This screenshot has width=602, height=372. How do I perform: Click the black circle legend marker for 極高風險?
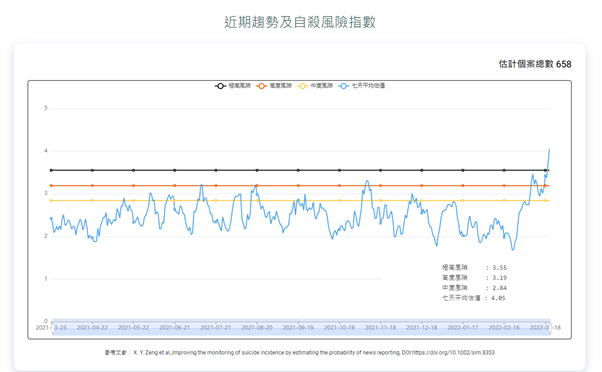(x=220, y=86)
